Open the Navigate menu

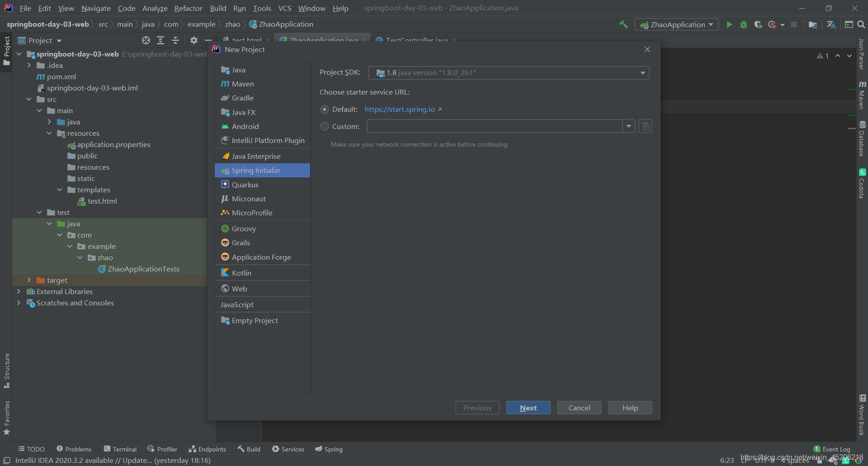point(96,8)
